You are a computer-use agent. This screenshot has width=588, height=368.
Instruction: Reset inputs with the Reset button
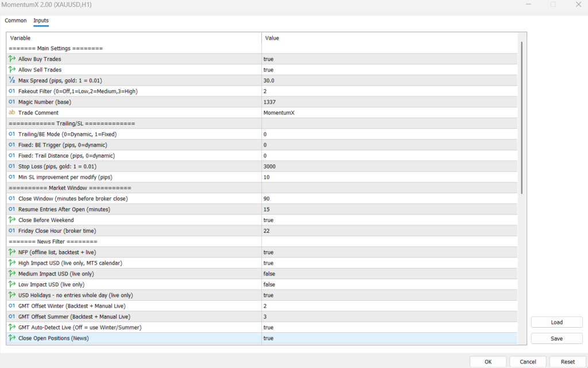pos(567,362)
